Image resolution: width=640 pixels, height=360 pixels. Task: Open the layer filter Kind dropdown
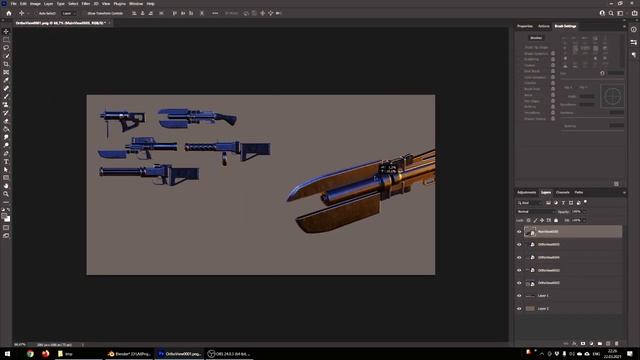[x=529, y=203]
